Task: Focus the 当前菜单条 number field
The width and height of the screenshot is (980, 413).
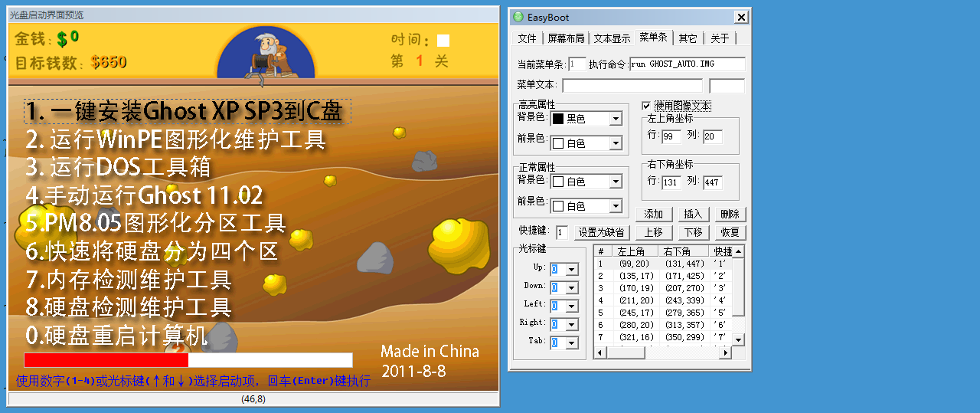Action: coord(577,64)
